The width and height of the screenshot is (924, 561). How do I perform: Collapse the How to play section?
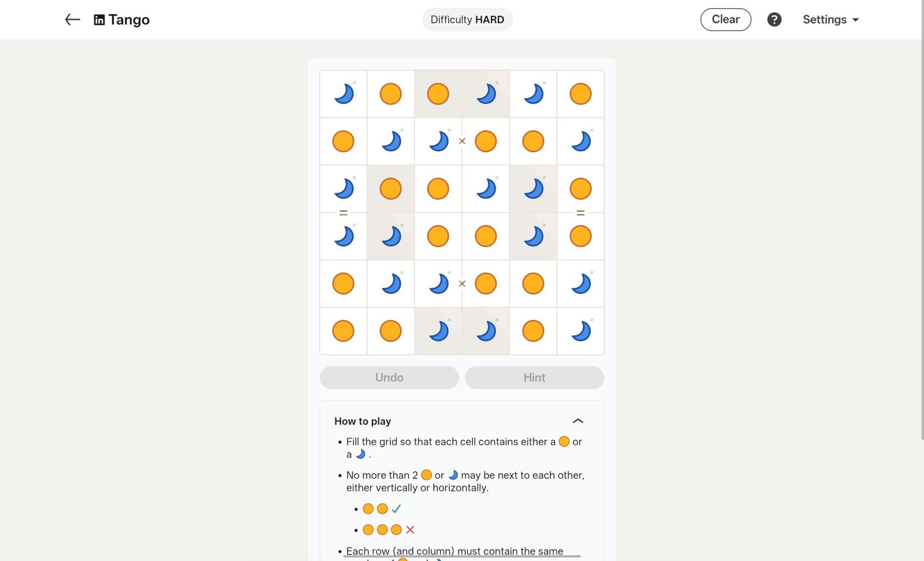click(x=577, y=421)
